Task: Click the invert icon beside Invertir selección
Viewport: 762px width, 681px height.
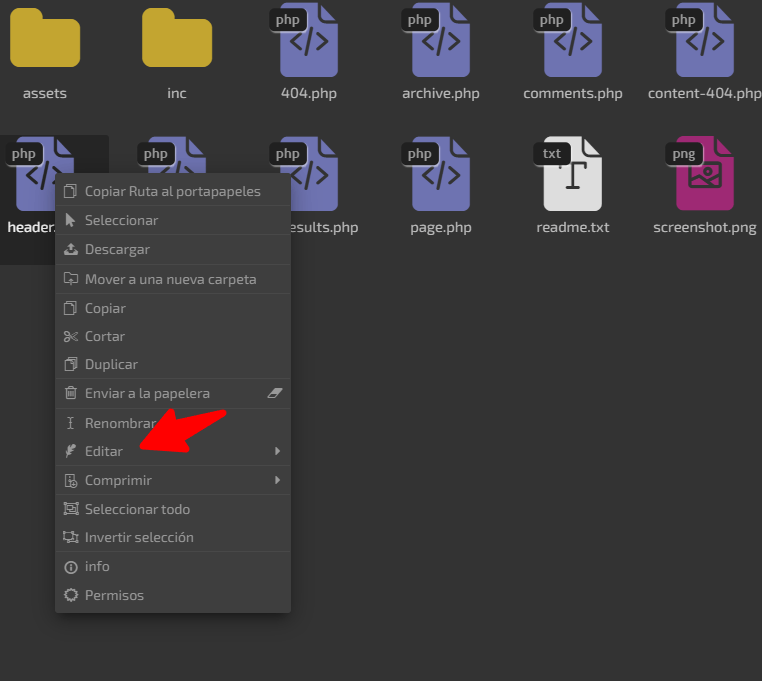Action: pyautogui.click(x=70, y=537)
